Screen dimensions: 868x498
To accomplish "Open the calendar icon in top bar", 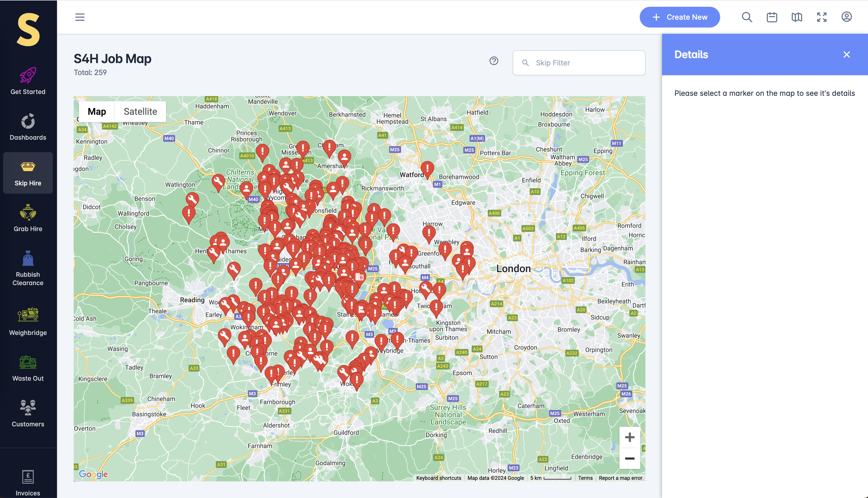I will [x=772, y=17].
